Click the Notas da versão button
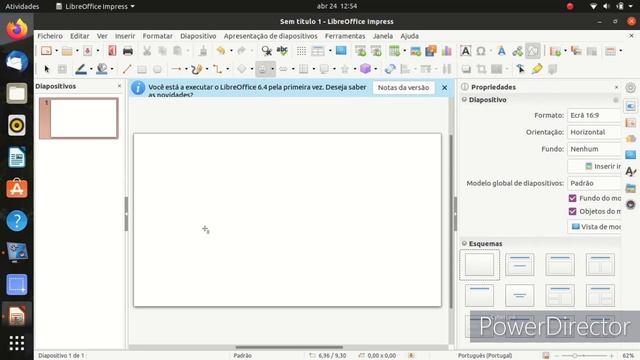 (403, 87)
